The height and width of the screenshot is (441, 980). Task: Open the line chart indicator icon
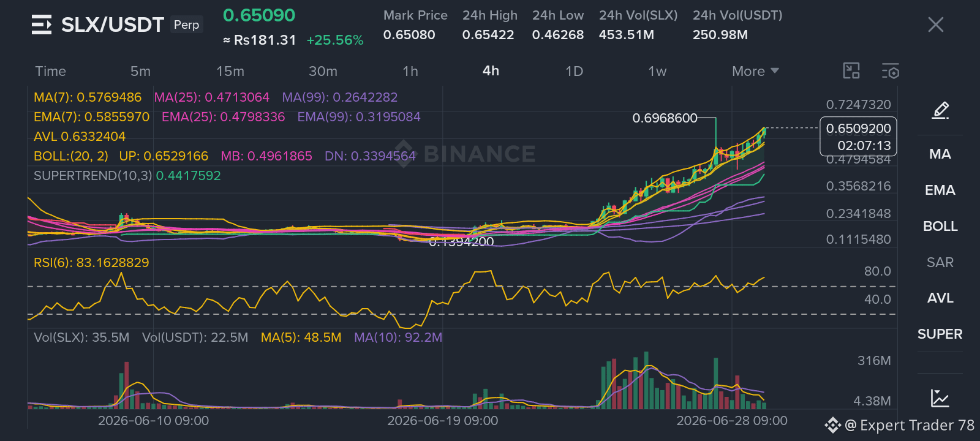tap(940, 398)
